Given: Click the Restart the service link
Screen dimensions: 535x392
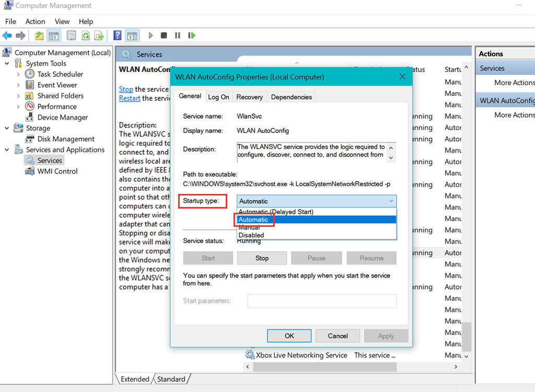Looking at the screenshot, I should [130, 98].
